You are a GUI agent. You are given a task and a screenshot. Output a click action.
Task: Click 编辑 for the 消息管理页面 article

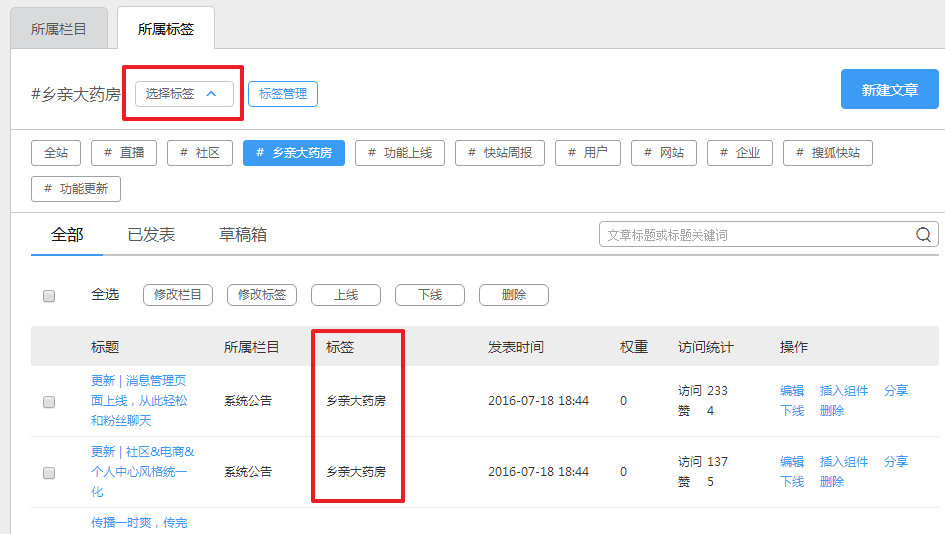tap(792, 391)
